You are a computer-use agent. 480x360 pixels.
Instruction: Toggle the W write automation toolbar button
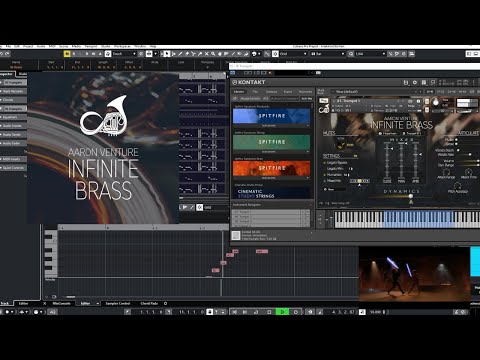[x=94, y=54]
